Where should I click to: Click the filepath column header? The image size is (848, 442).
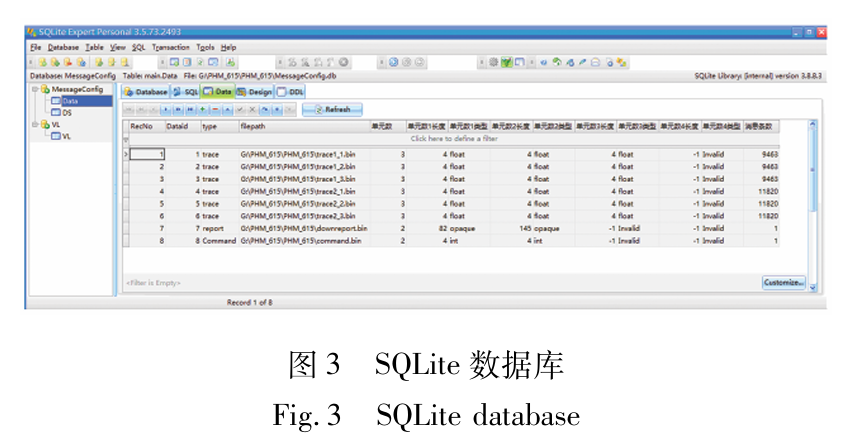(304, 126)
